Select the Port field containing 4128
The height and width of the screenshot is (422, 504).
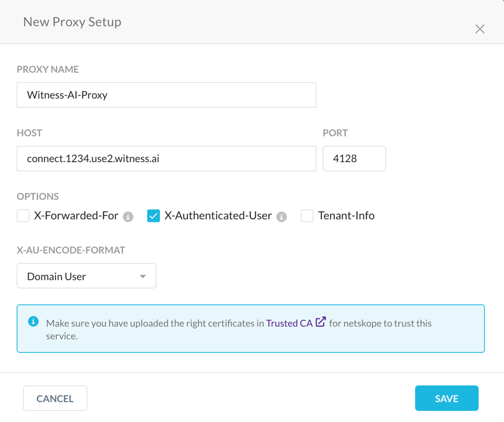point(354,159)
